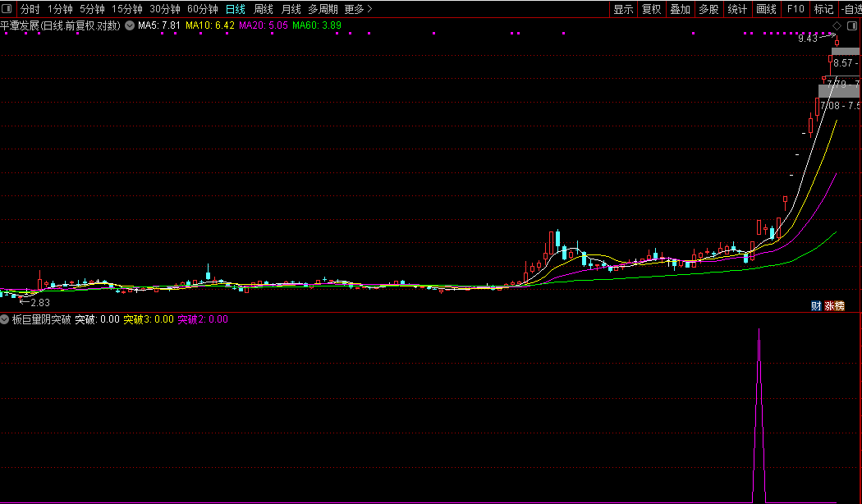Activate the 画线 drawing tool
The image size is (862, 504).
click(x=766, y=9)
